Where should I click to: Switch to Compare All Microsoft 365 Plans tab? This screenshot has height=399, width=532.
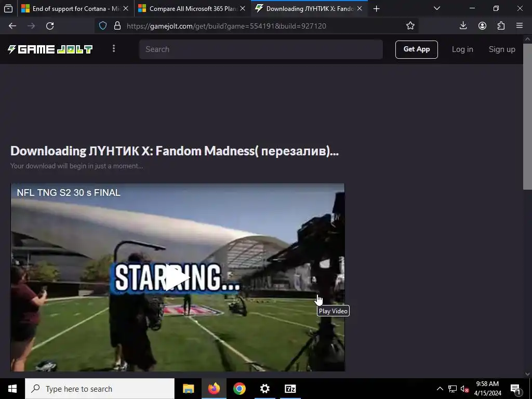pyautogui.click(x=192, y=8)
